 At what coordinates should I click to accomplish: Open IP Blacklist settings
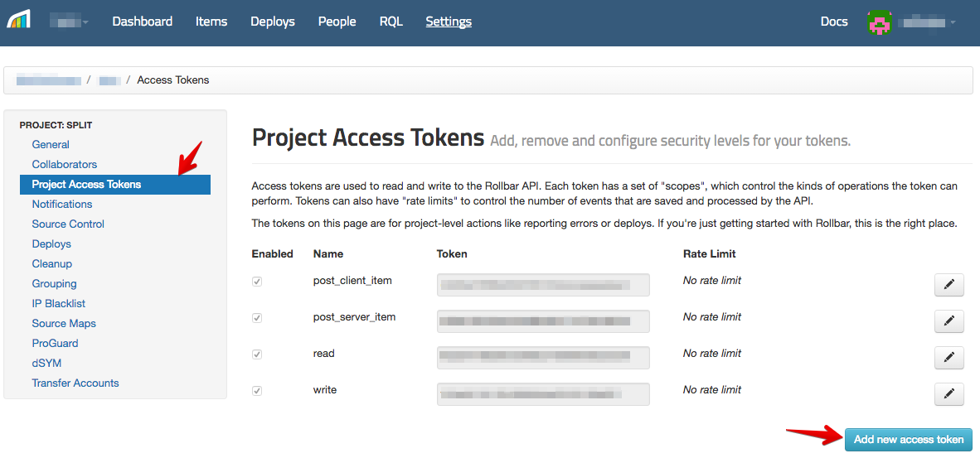click(59, 304)
